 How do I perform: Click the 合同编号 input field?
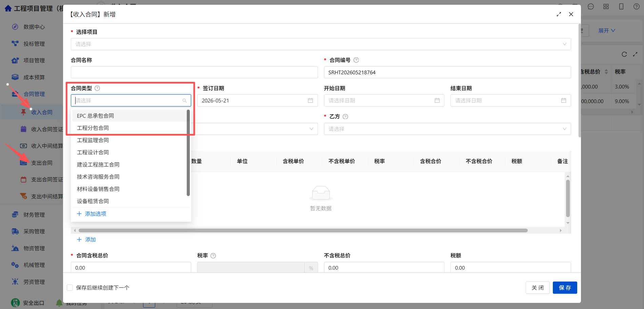[447, 72]
